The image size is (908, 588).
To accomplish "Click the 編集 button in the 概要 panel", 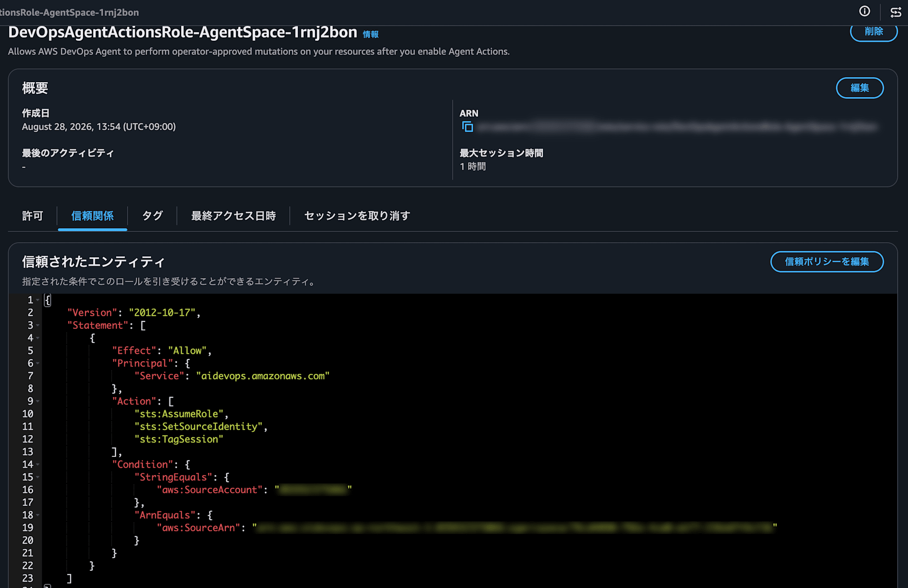I will pos(860,88).
